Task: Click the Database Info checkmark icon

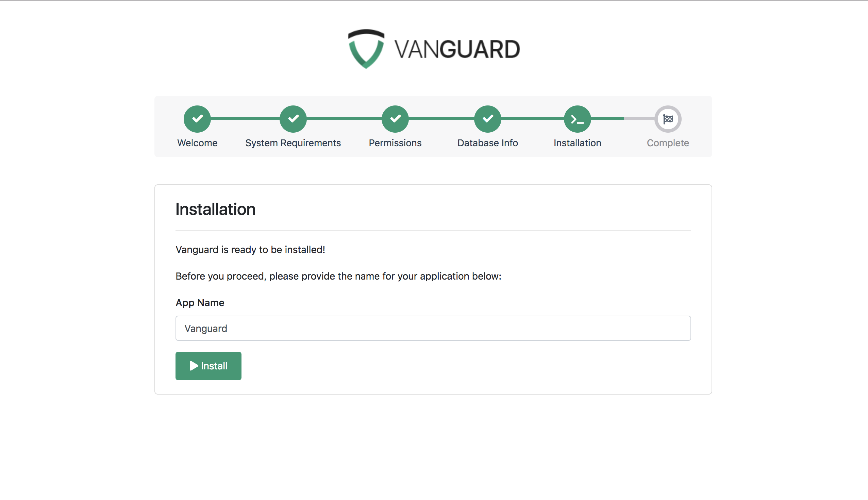Action: click(488, 119)
